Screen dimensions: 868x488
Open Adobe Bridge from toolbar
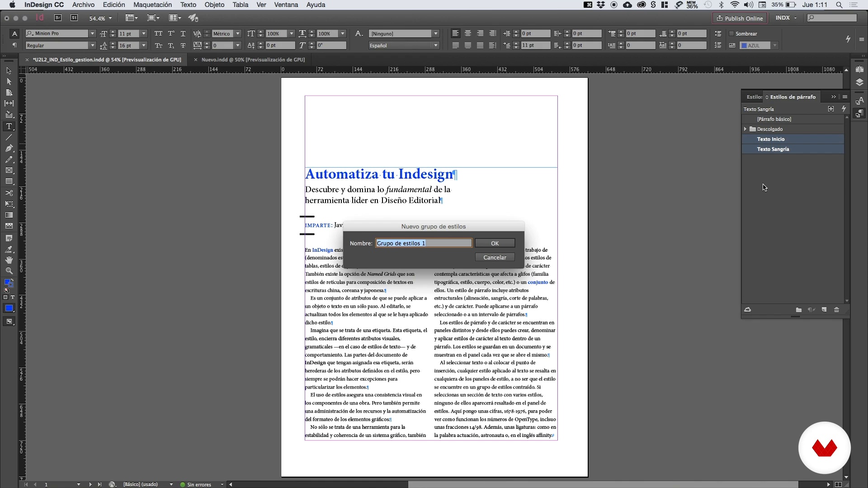click(x=58, y=18)
